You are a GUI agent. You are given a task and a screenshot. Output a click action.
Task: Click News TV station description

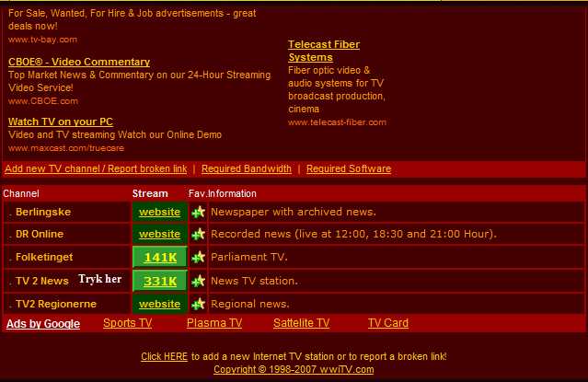coord(254,281)
